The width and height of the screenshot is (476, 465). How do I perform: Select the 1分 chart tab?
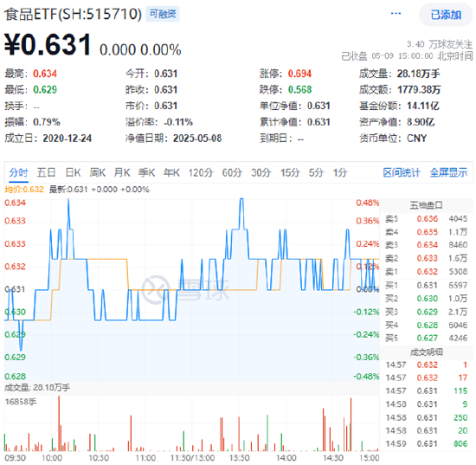(x=340, y=172)
